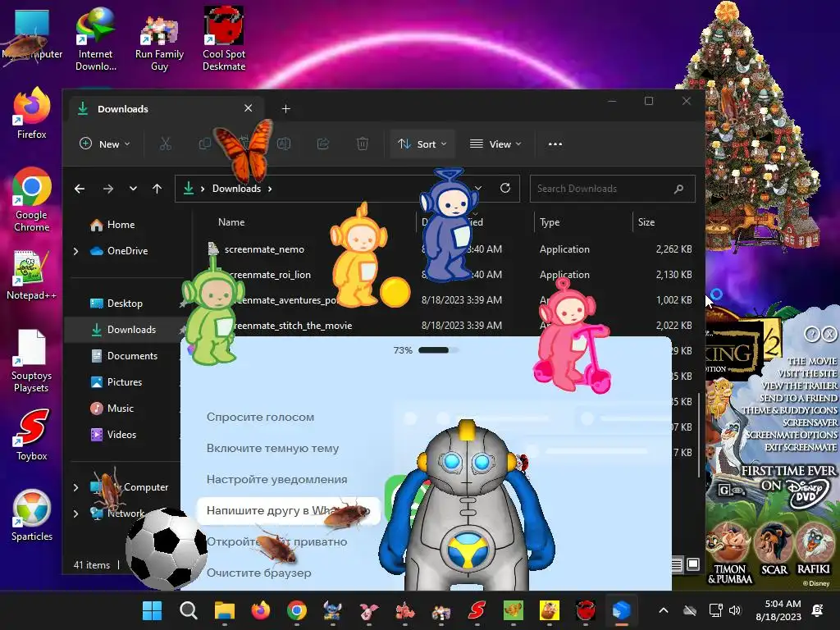Click the Timon and Pumbaa taskbar icon

(549, 610)
